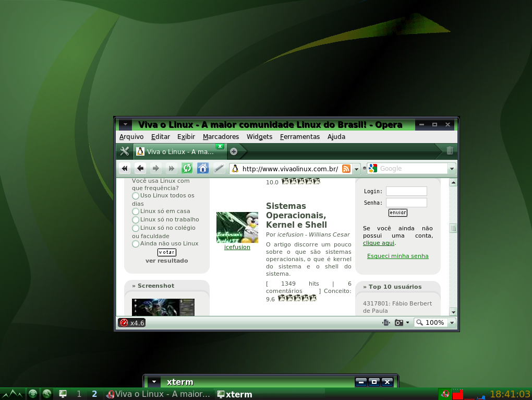Screen dimensions: 532x400
Task: Go back with the Back arrow
Action: pos(140,169)
